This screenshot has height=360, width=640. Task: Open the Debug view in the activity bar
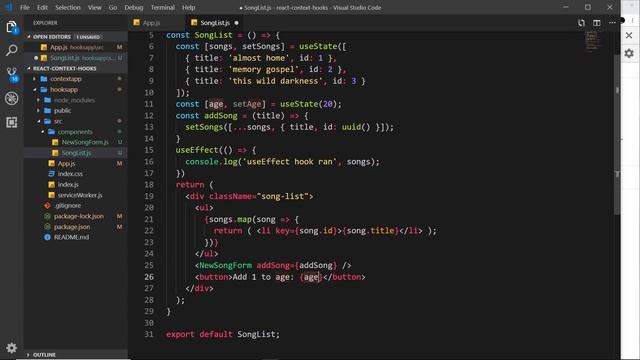click(x=11, y=98)
